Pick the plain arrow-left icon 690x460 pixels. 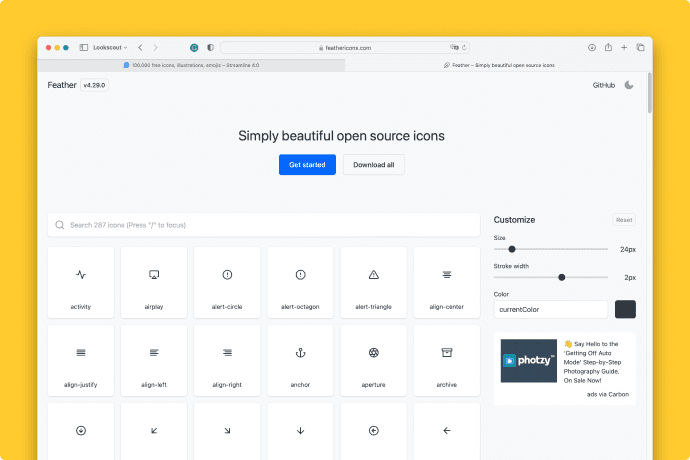pos(447,431)
